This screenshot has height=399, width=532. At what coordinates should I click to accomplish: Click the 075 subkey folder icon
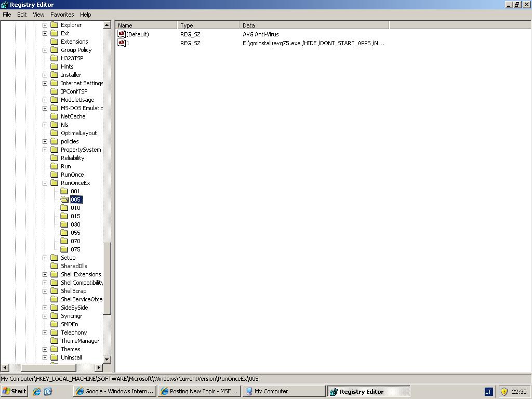coord(64,249)
